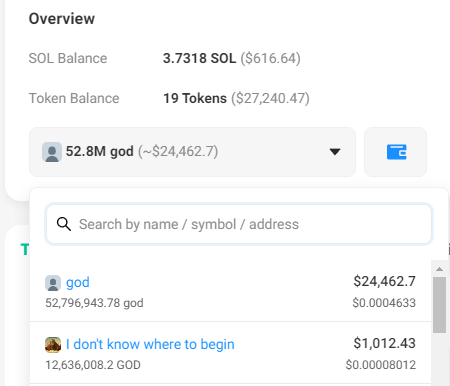This screenshot has height=386, width=450.
Task: Select the 12,636,008.2 GOD amount
Action: pyautogui.click(x=93, y=365)
